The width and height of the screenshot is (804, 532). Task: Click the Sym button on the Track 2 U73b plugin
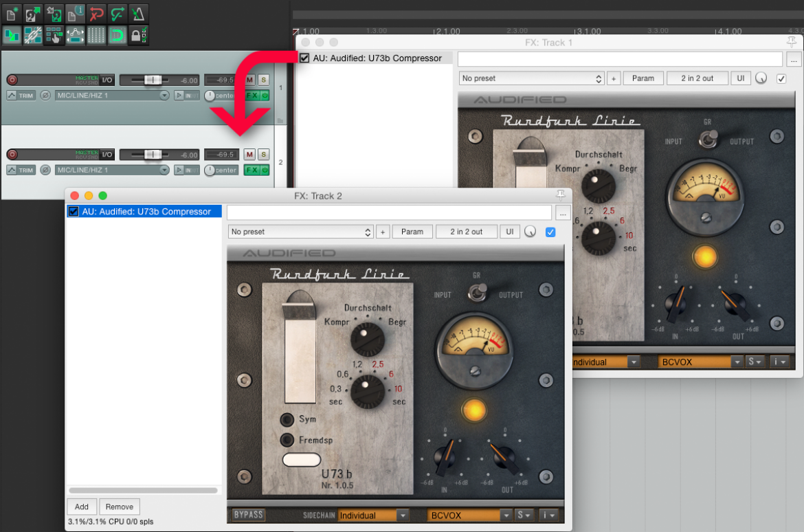[287, 420]
